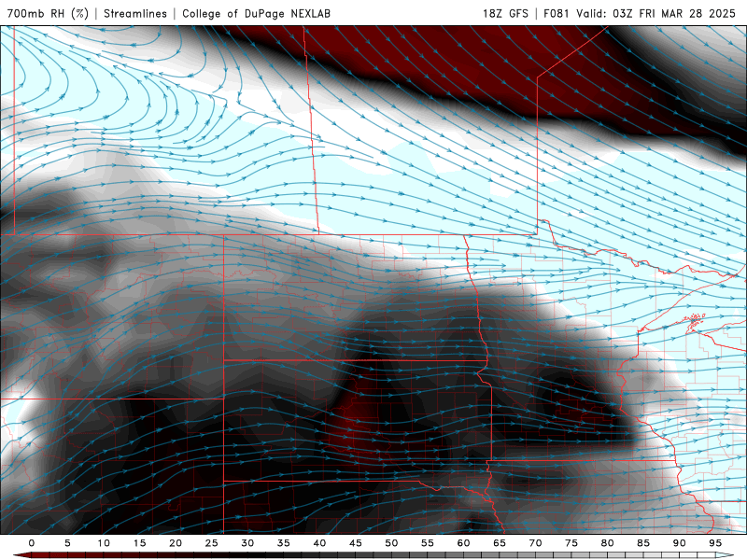Click the colorbar label '65'
Image resolution: width=747 pixels, height=560 pixels.
pos(500,543)
